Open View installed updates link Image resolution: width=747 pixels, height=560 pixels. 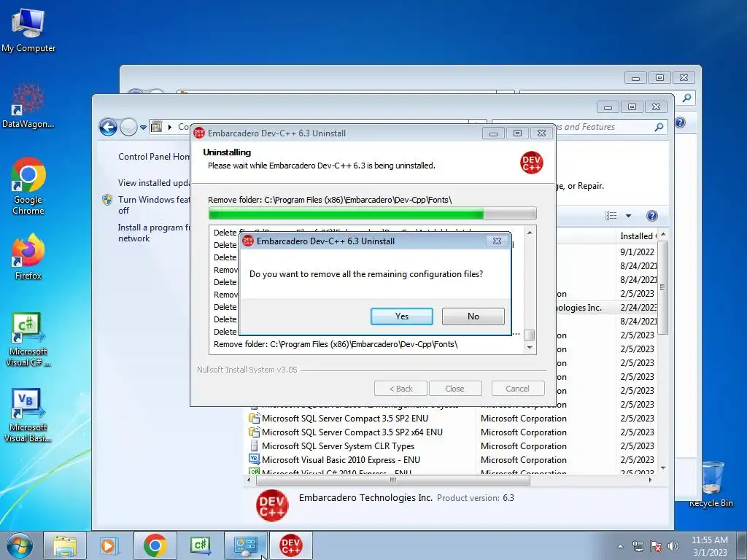coord(154,183)
